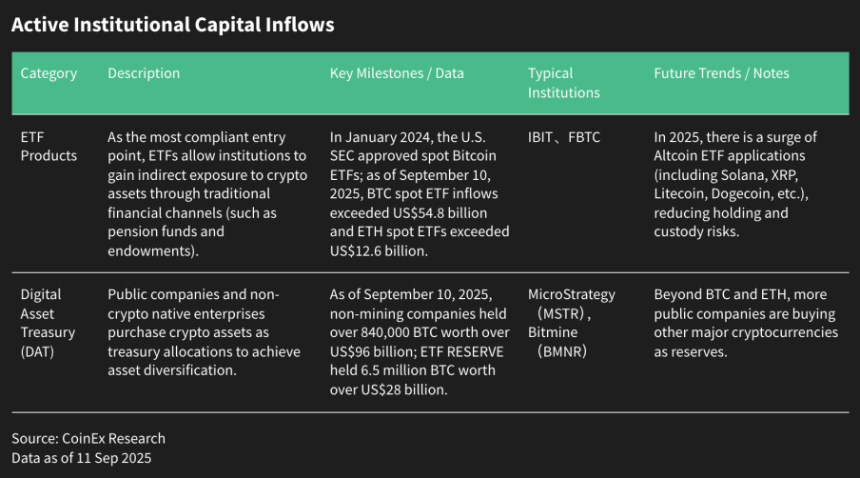Click the spot Bitcoin ETF milestones cell
This screenshot has height=478, width=860.
coord(419,193)
